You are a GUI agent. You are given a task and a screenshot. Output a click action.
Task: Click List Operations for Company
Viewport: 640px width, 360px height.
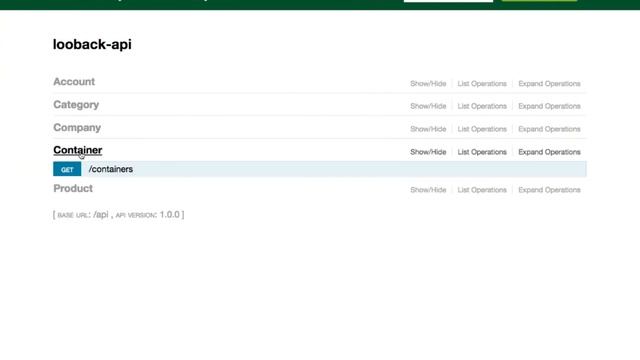(x=482, y=129)
